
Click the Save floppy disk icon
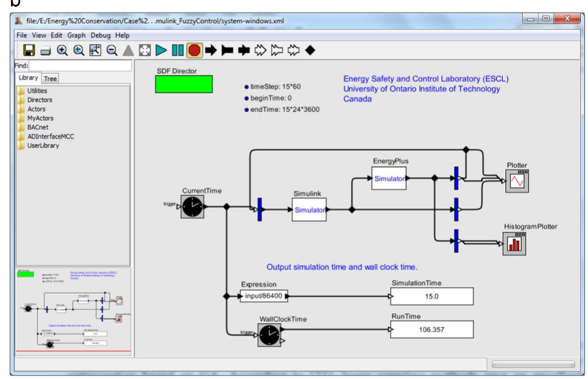pos(29,51)
